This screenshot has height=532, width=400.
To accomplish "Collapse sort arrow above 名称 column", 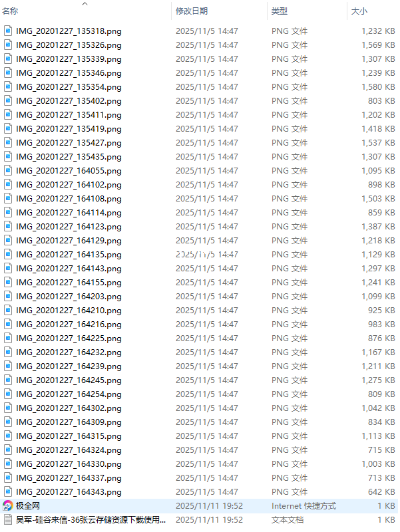I will pyautogui.click(x=85, y=4).
